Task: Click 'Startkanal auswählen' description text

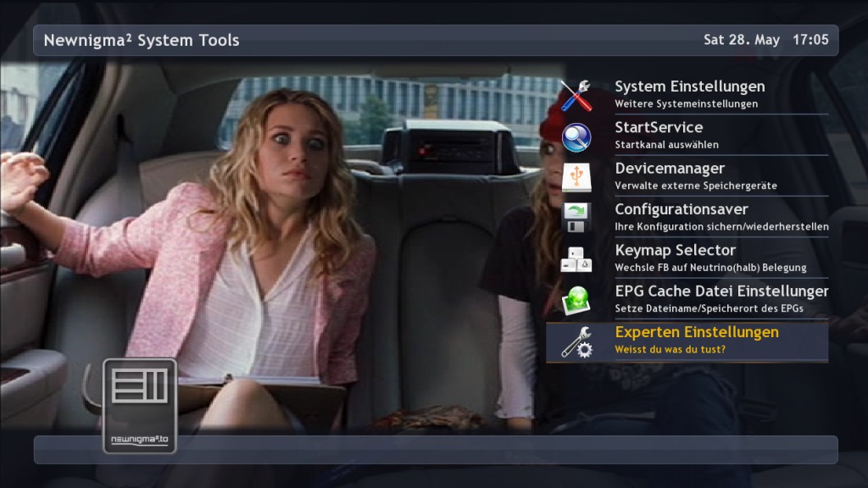Action: (x=666, y=145)
